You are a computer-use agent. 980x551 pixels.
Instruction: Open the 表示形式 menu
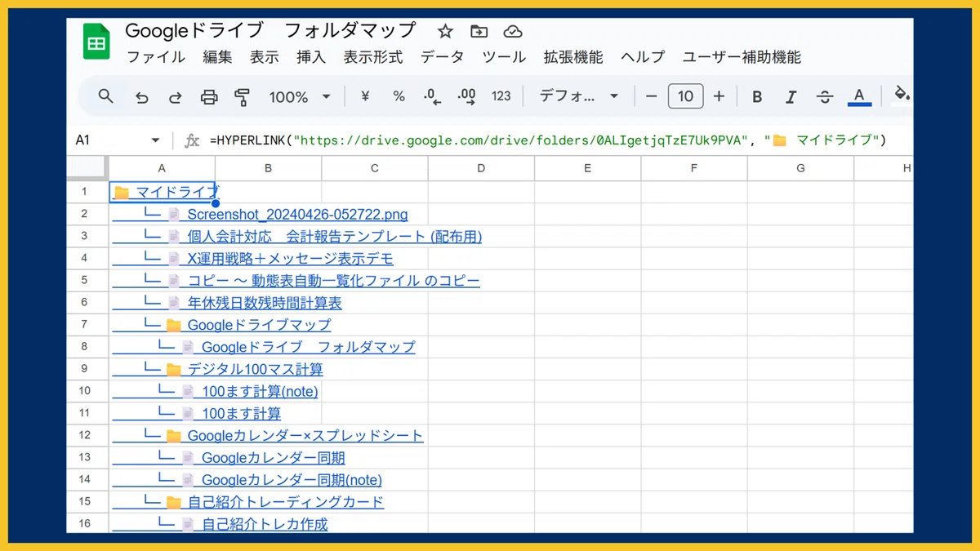click(373, 57)
